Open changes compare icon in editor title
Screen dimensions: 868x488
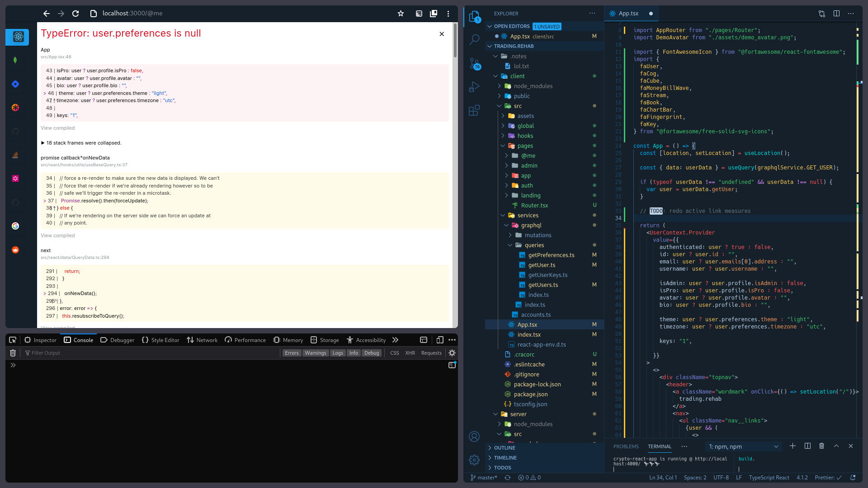[x=822, y=14]
